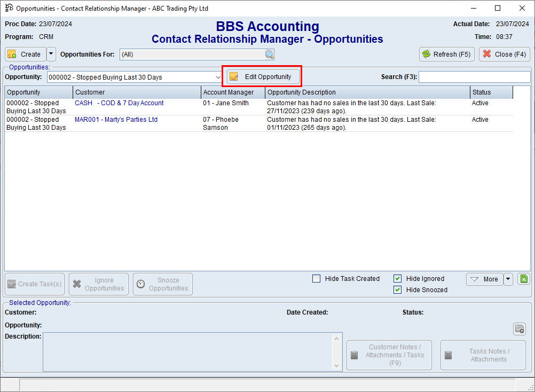Screen dimensions: 535x392
Task: Click the Create button
Action: click(25, 54)
